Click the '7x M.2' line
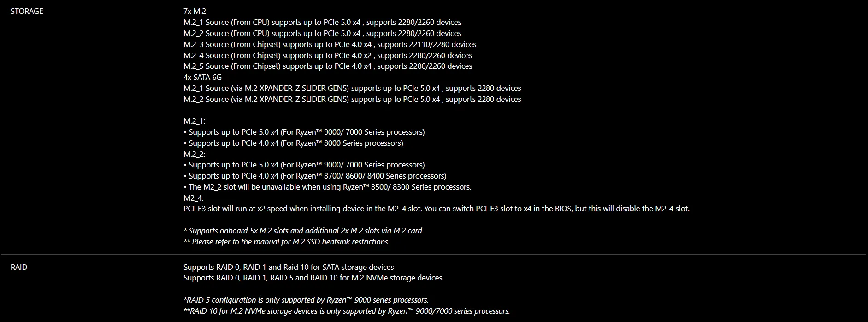Image resolution: width=868 pixels, height=322 pixels. pyautogui.click(x=195, y=11)
